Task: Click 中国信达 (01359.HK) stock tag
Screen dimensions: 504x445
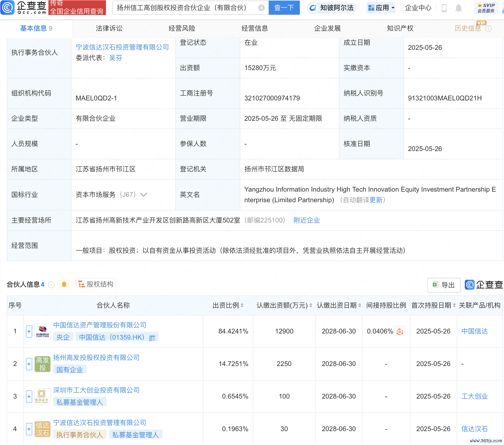Action: click(112, 337)
